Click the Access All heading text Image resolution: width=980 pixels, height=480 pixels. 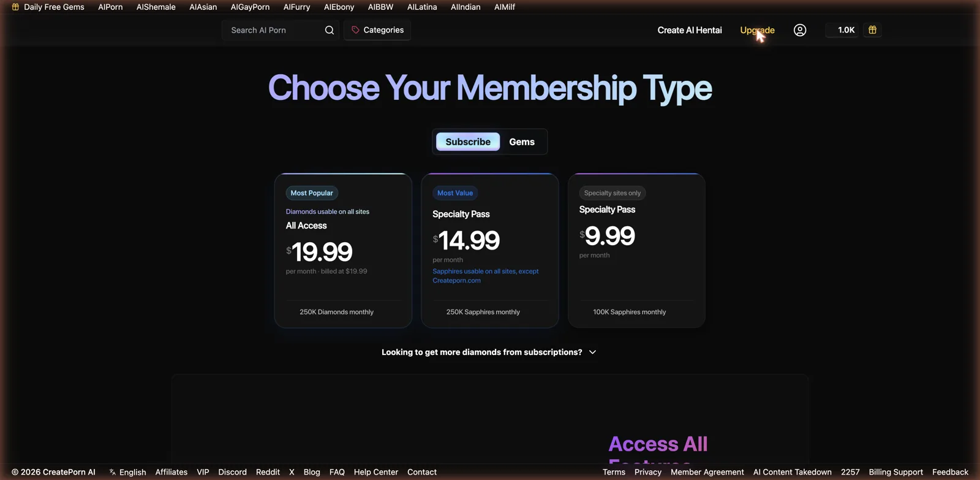tap(658, 444)
